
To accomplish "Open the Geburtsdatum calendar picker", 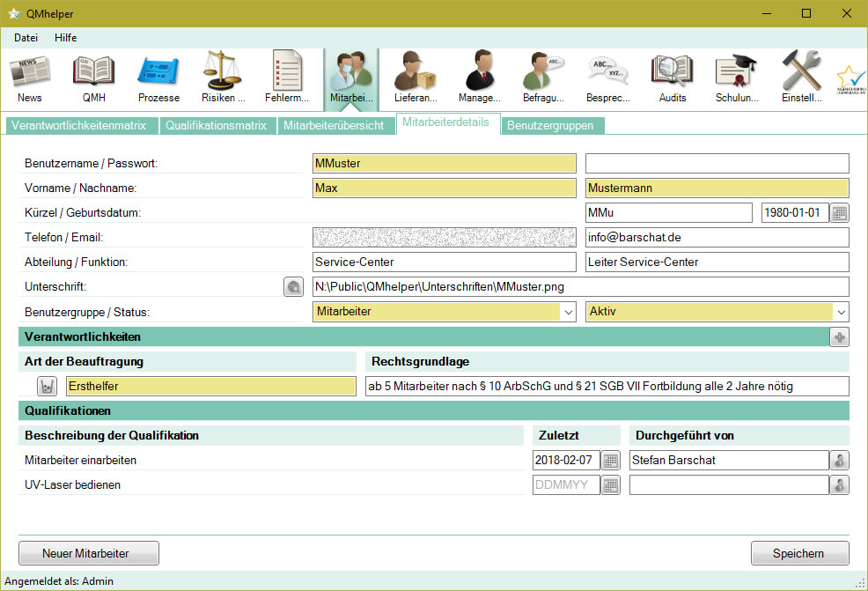I will [x=840, y=213].
